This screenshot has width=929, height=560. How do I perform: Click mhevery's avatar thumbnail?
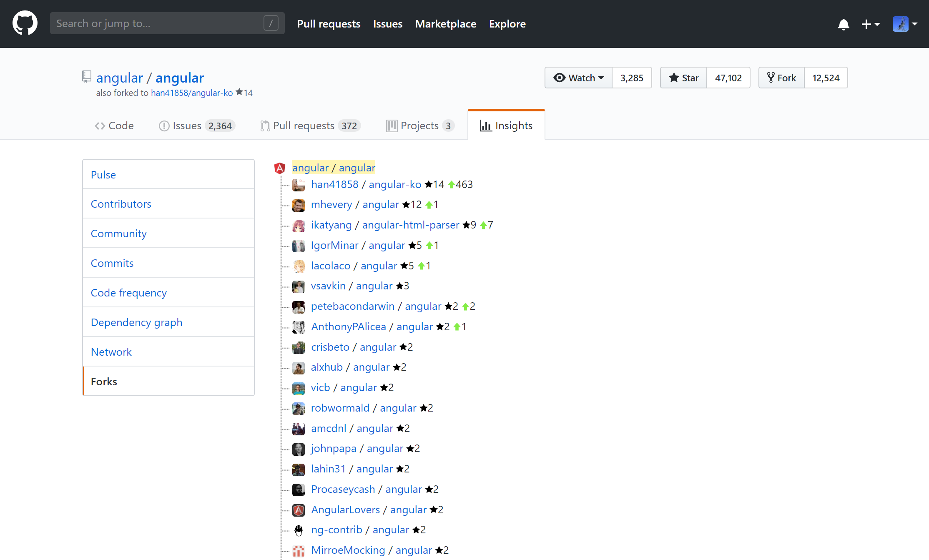click(x=299, y=205)
